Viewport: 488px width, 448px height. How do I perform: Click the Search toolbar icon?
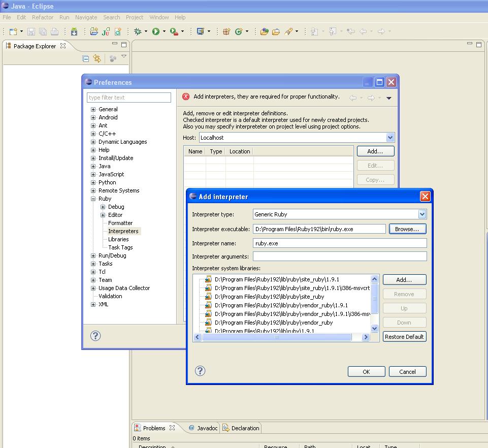tap(289, 31)
